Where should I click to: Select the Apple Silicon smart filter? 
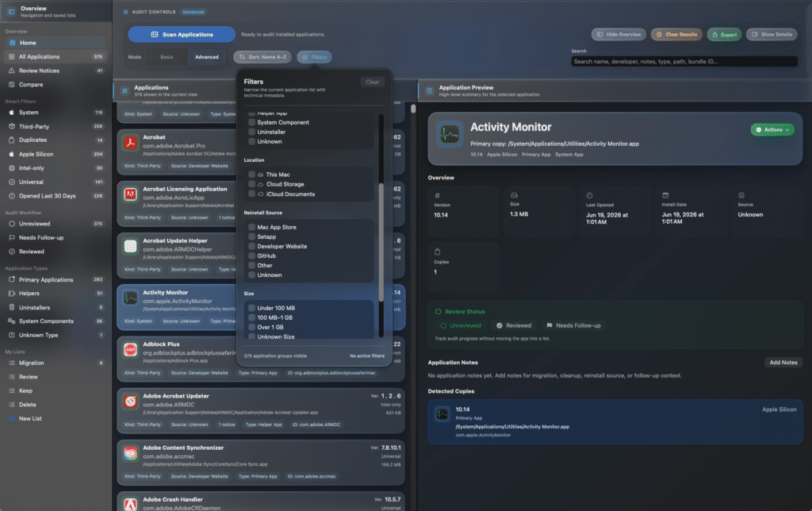pyautogui.click(x=56, y=154)
